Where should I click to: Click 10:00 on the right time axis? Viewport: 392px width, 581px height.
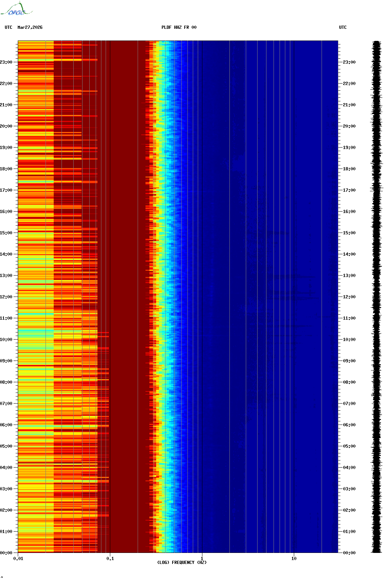click(349, 340)
